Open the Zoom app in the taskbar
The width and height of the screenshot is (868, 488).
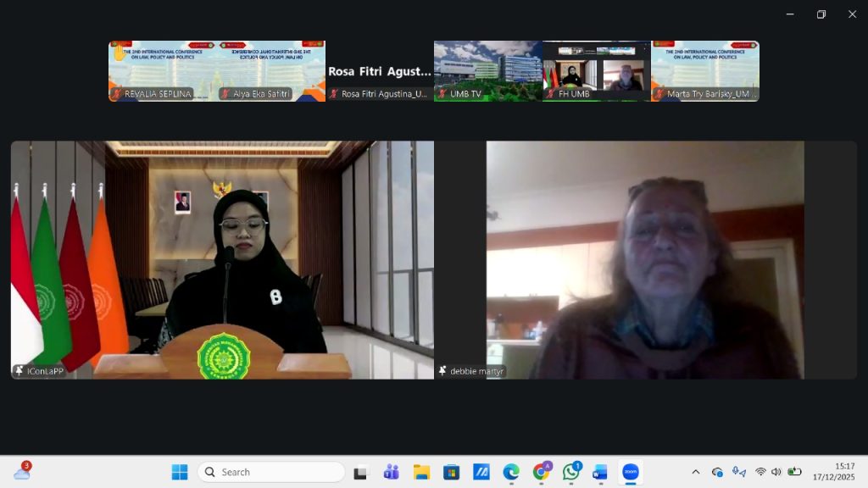tap(630, 472)
